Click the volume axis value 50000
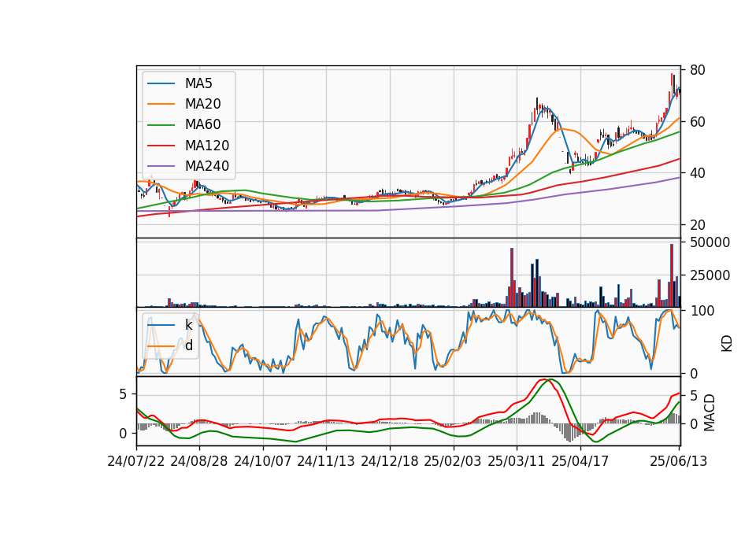 (x=710, y=242)
